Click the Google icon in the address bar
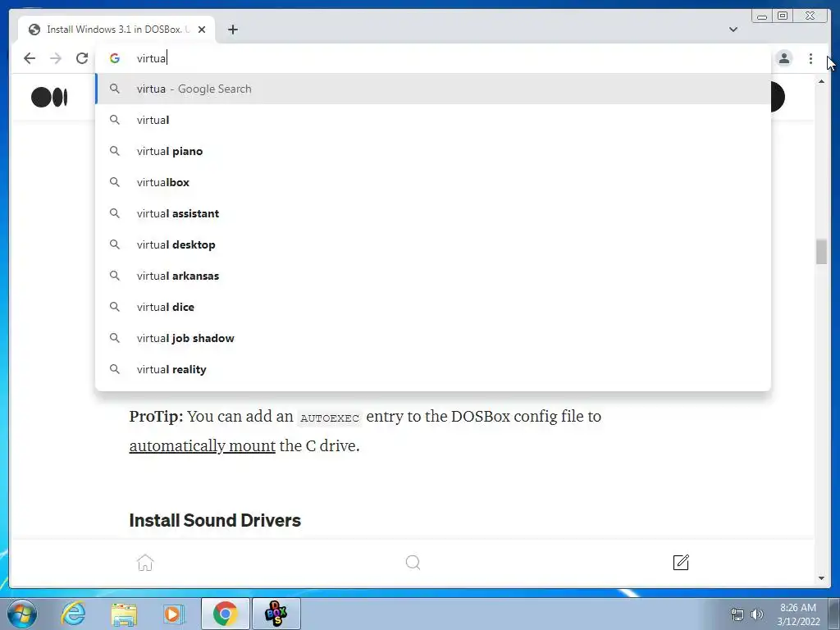 coord(115,58)
